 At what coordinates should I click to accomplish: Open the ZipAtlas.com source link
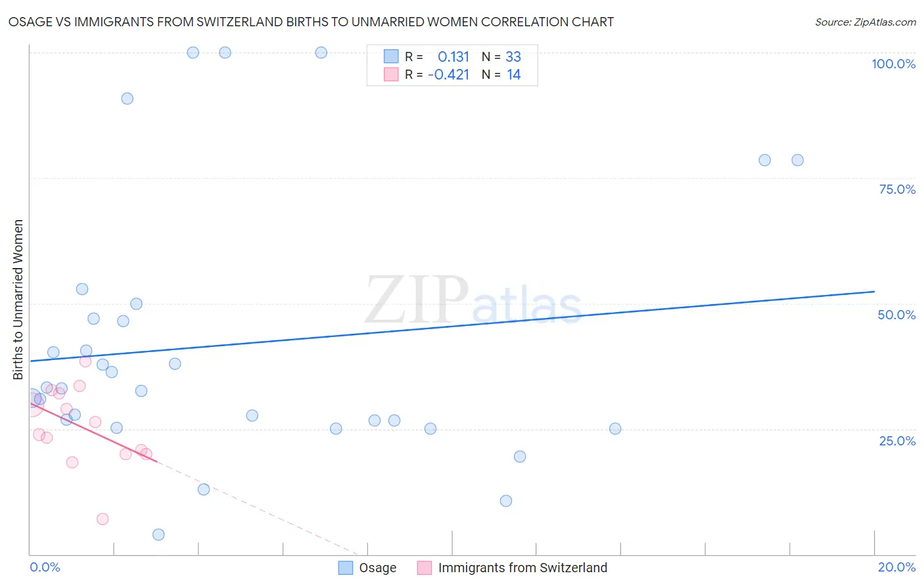(866, 22)
